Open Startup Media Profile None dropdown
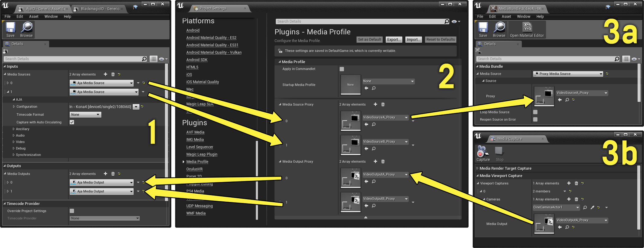The height and width of the screenshot is (248, 644). click(x=388, y=81)
